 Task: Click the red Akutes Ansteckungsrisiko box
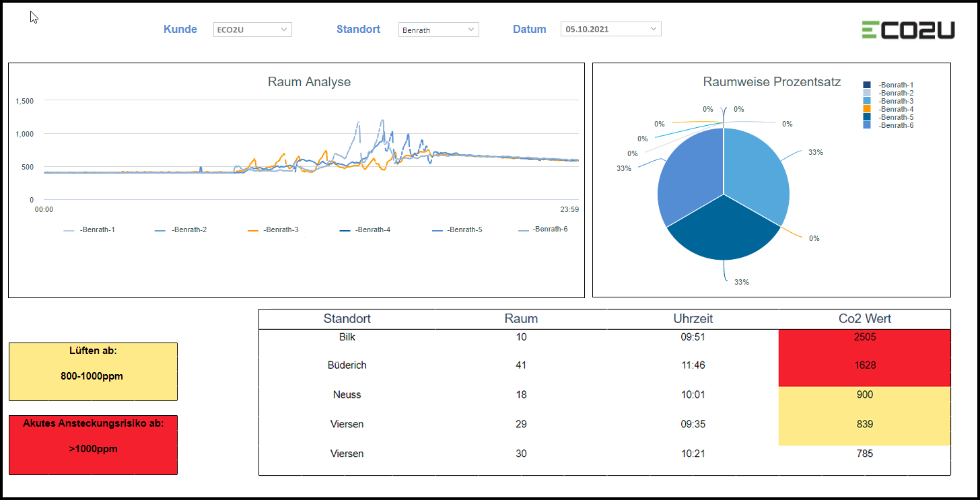point(93,445)
